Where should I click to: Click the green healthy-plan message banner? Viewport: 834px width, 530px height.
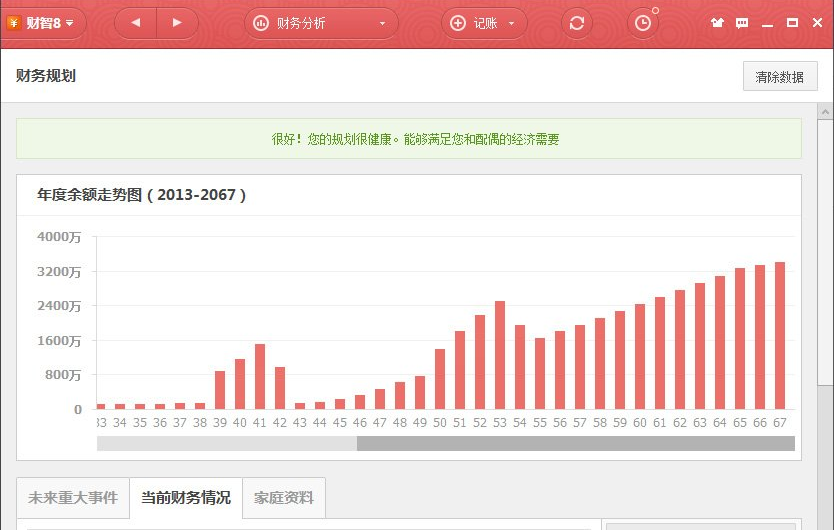(408, 138)
